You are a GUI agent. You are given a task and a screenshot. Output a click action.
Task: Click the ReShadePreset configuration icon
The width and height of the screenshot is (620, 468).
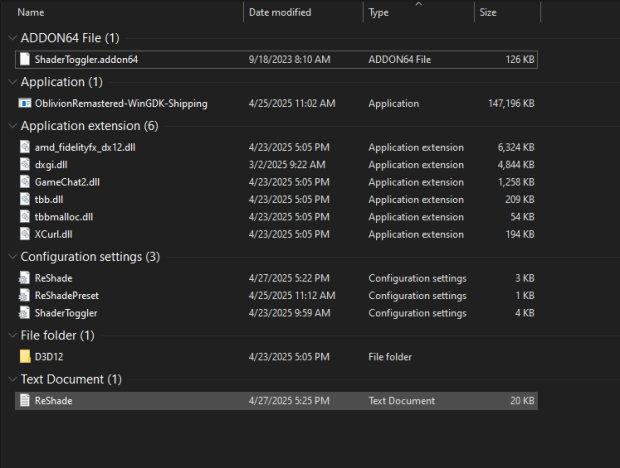click(x=25, y=295)
